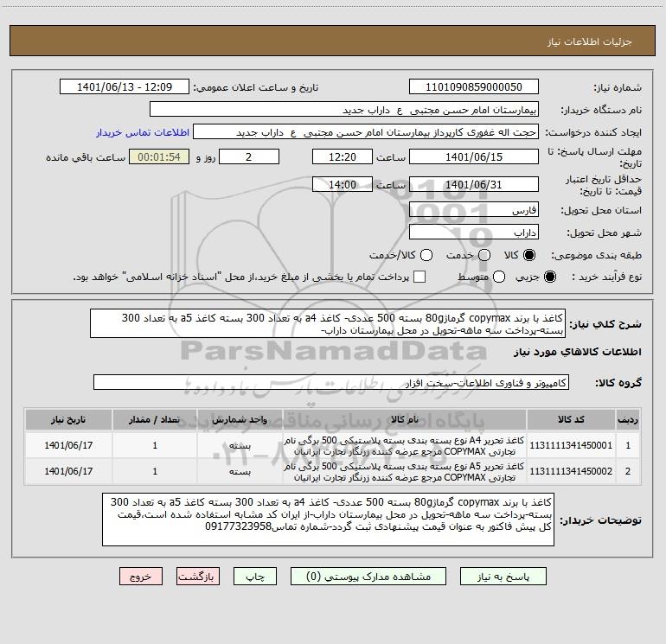Click the توضیحات خریدار label
The width and height of the screenshot is (666, 644).
[601, 520]
